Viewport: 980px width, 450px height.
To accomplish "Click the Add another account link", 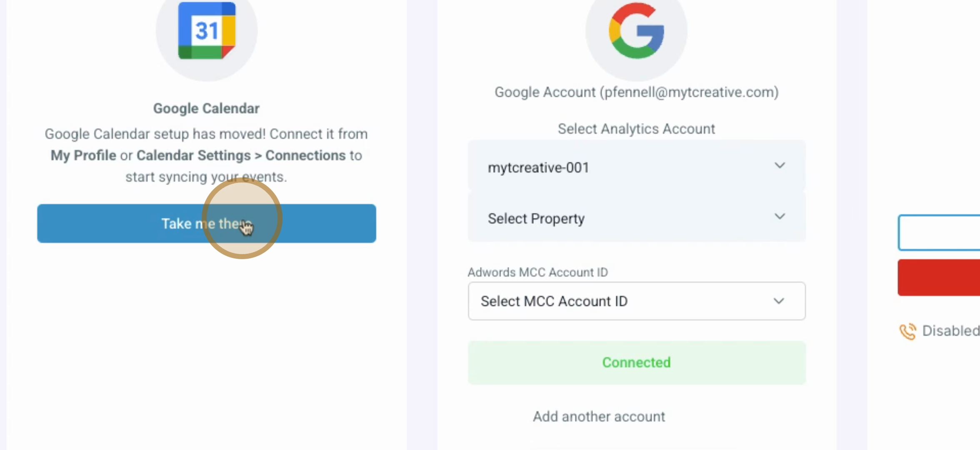I will 599,416.
